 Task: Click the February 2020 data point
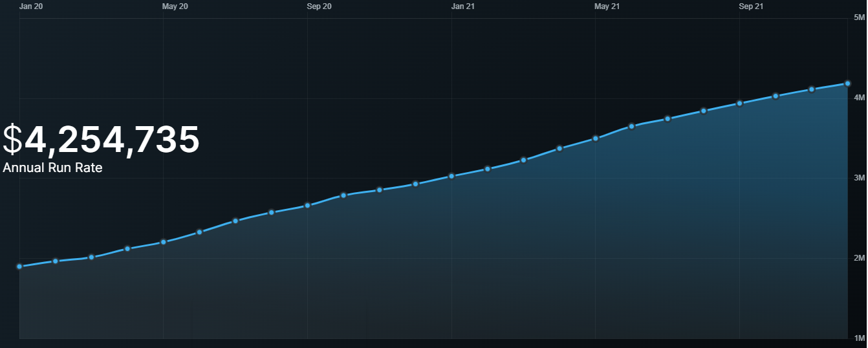click(56, 261)
